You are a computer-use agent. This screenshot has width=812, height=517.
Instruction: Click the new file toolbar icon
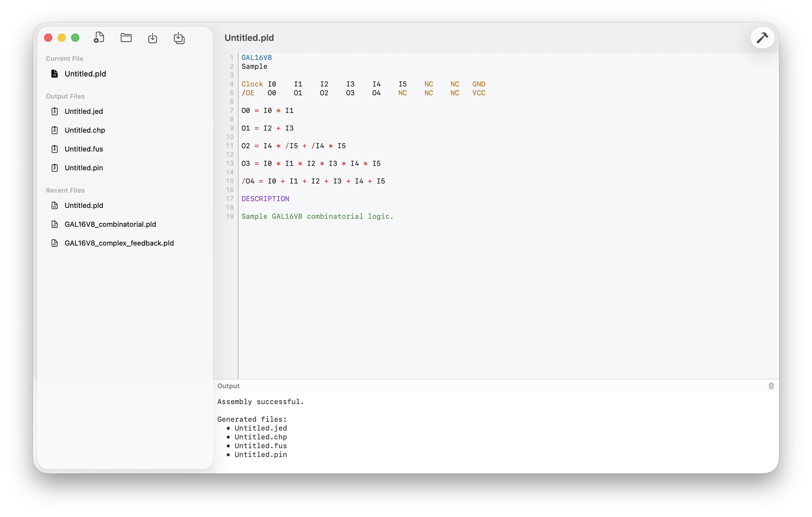(x=99, y=37)
